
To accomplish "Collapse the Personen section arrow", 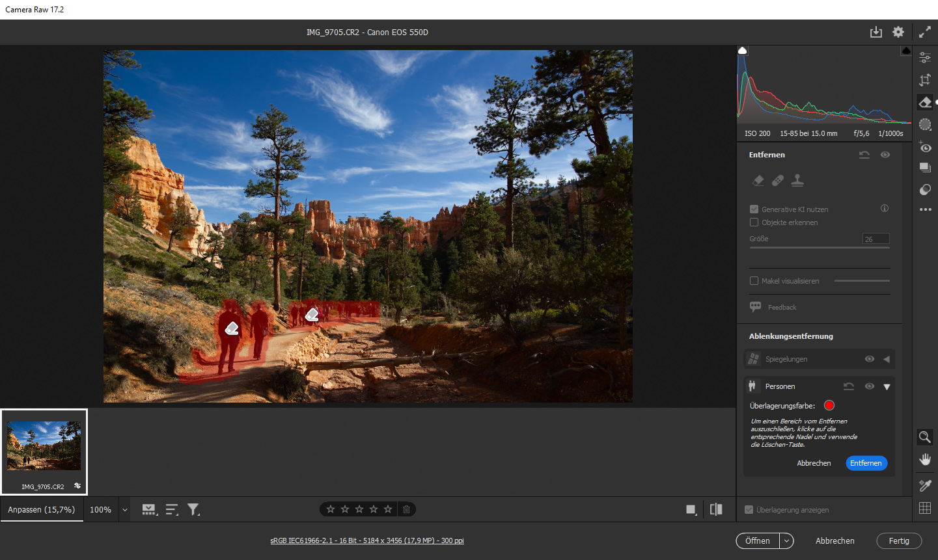I will (887, 387).
